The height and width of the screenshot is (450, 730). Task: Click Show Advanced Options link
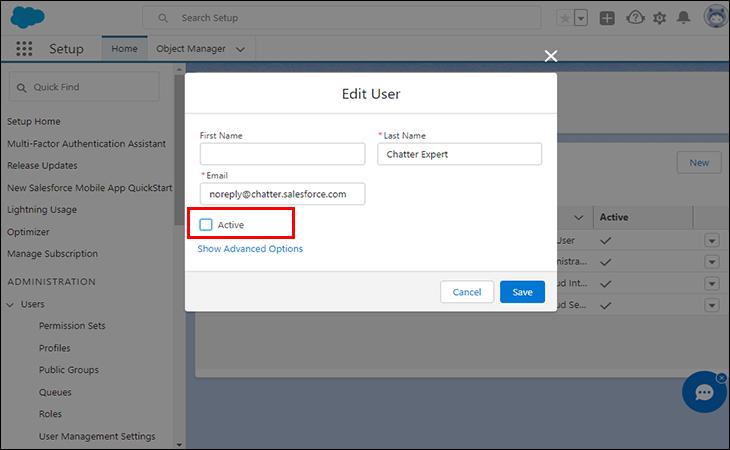click(x=250, y=249)
